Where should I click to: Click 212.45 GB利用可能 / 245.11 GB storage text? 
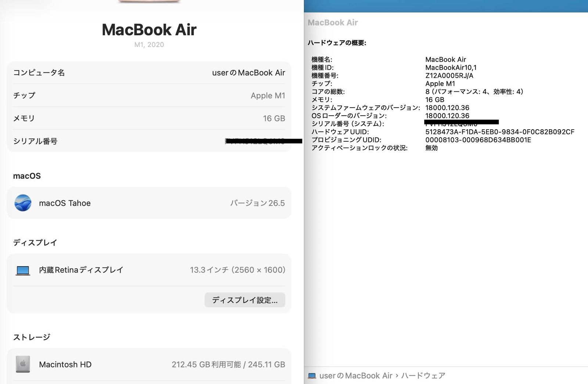228,365
